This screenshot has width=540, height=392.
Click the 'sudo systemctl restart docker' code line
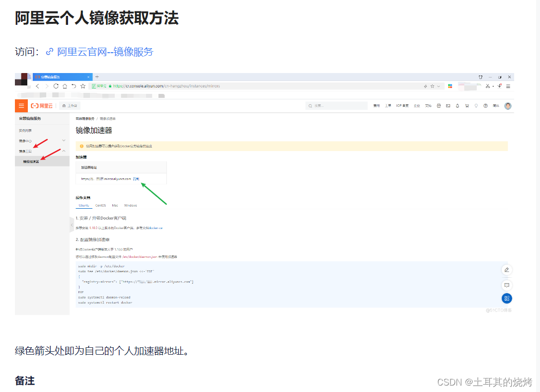point(105,303)
